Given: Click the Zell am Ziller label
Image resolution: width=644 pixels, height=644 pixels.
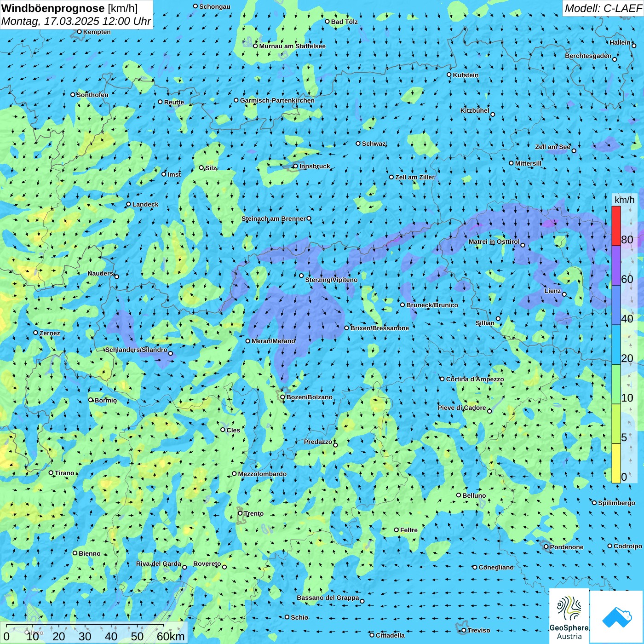Looking at the screenshot, I should [414, 177].
